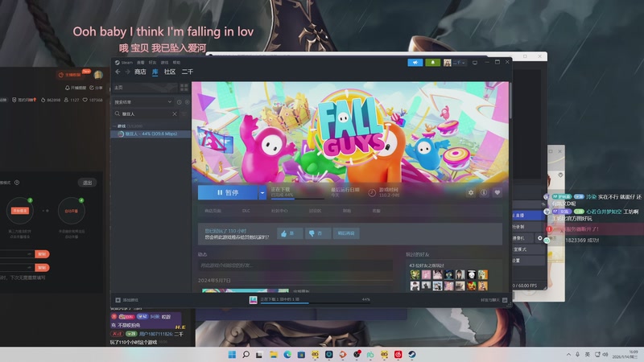
Task: Open Fall Guys DLC link
Action: 246,211
